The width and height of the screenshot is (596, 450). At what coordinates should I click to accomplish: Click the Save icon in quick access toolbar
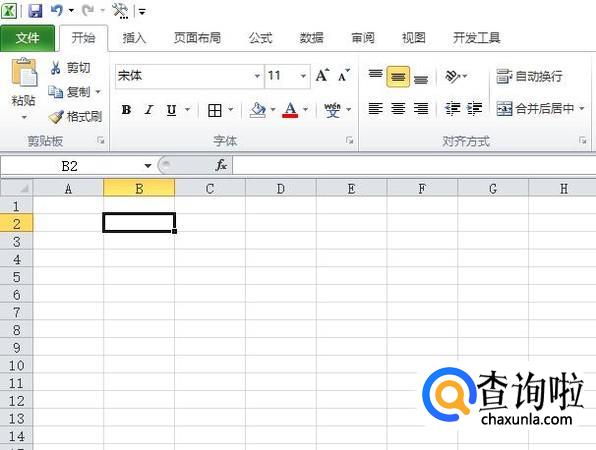click(35, 10)
